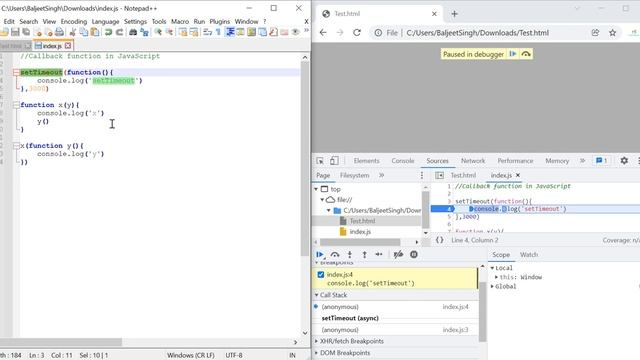
Task: Collapse top frame in Sources tree
Action: click(316, 189)
